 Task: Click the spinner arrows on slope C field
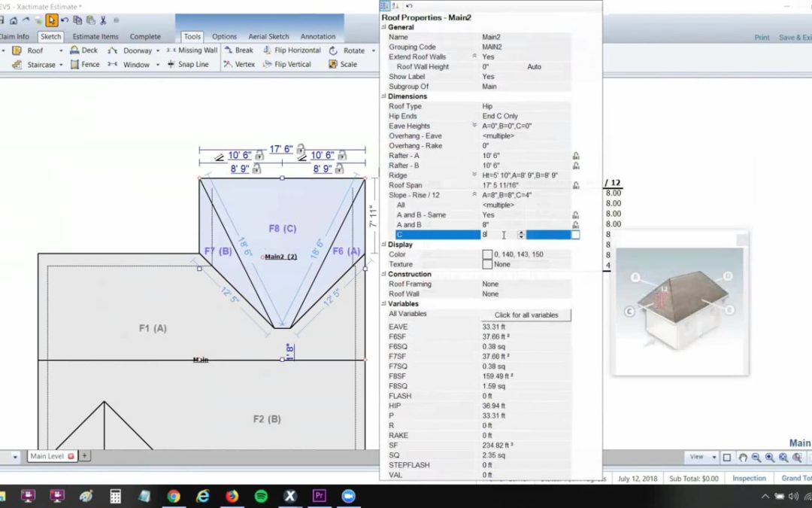[521, 235]
